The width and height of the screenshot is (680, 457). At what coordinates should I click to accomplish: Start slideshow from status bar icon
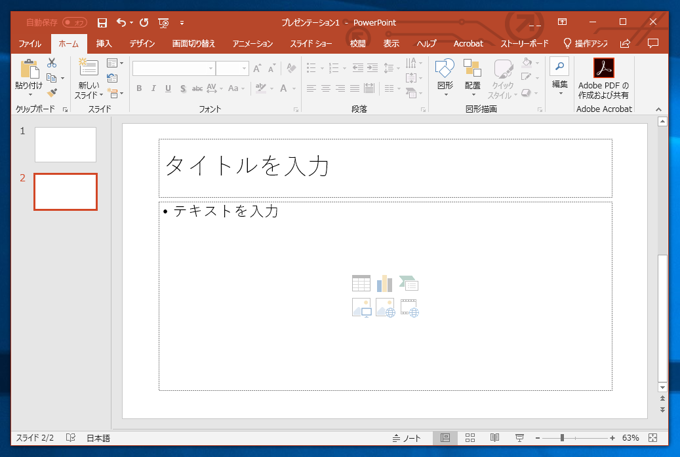click(518, 438)
